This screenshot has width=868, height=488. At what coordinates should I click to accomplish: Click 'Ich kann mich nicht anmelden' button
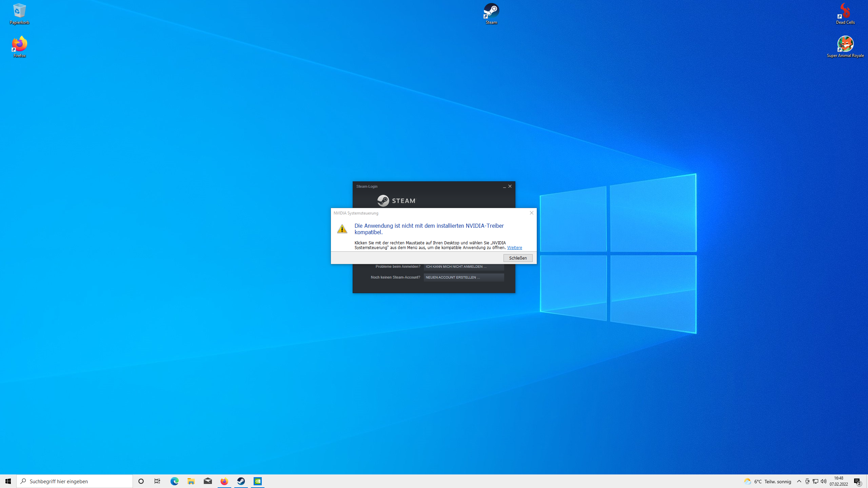click(463, 267)
